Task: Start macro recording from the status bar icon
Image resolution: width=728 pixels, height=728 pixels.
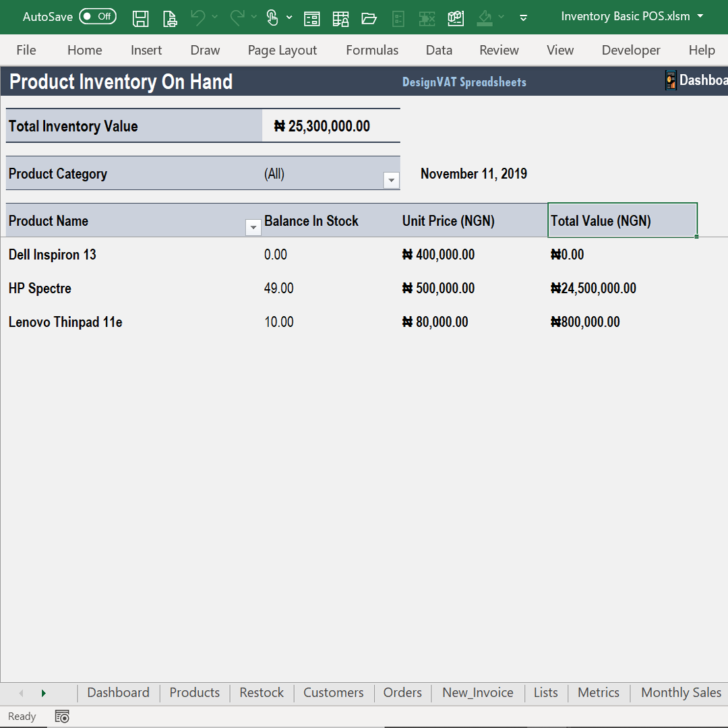Action: [62, 716]
